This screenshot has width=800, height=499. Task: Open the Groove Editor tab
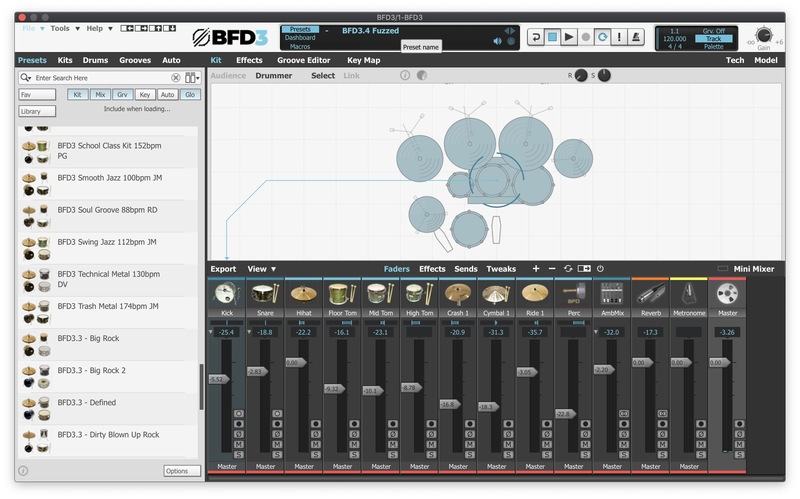click(304, 60)
